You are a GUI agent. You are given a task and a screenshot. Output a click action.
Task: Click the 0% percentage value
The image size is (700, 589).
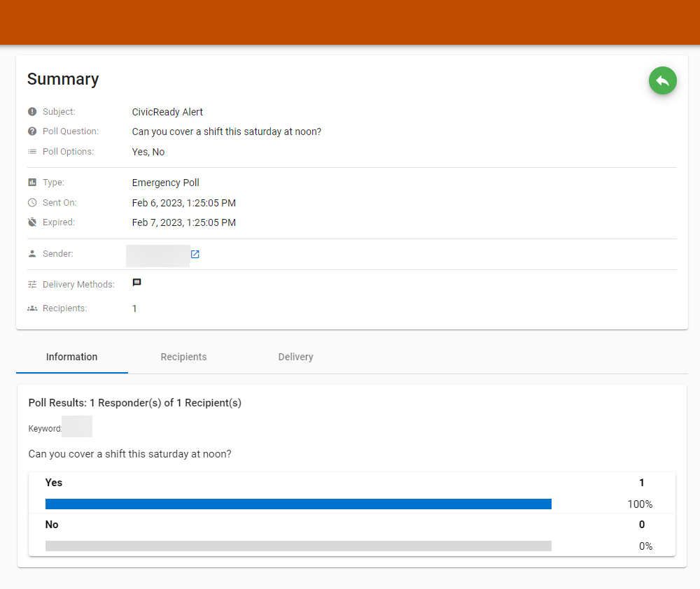pos(645,546)
